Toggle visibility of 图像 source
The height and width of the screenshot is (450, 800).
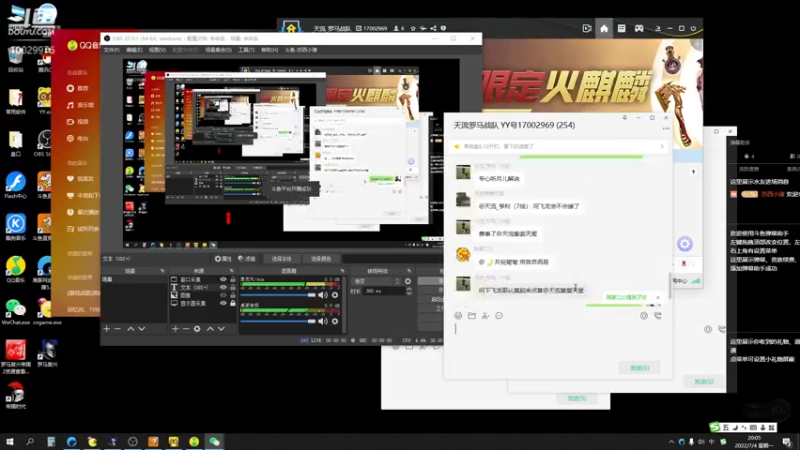(223, 295)
